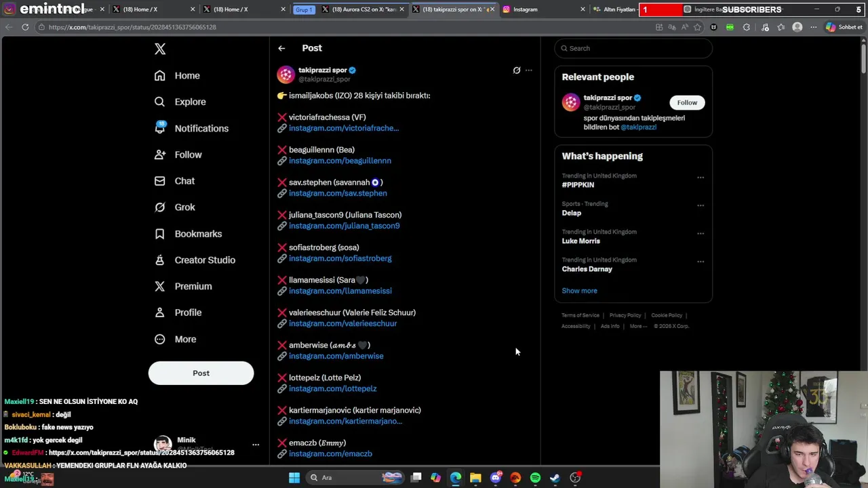This screenshot has width=868, height=488.
Task: Open Home in X sidebar
Action: 177,75
